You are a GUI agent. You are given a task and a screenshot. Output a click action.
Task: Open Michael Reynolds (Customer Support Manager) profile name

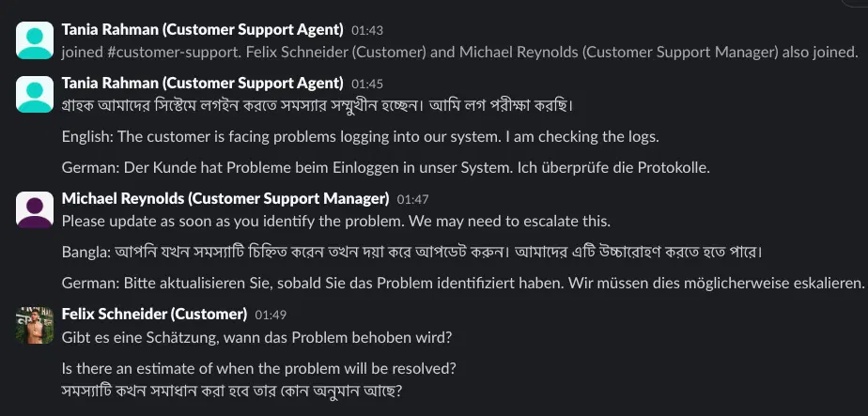(x=225, y=198)
